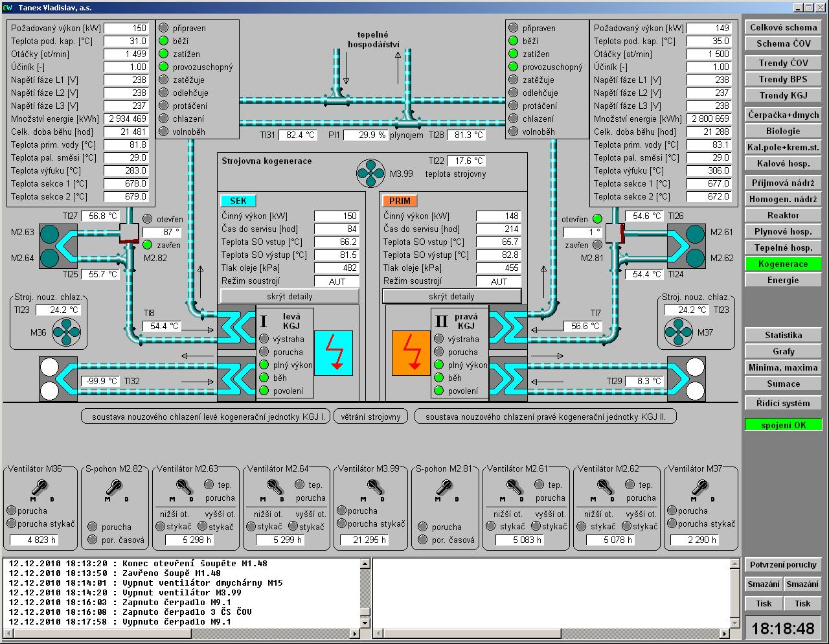
Task: Open větrání strojovny section
Action: pos(371,417)
